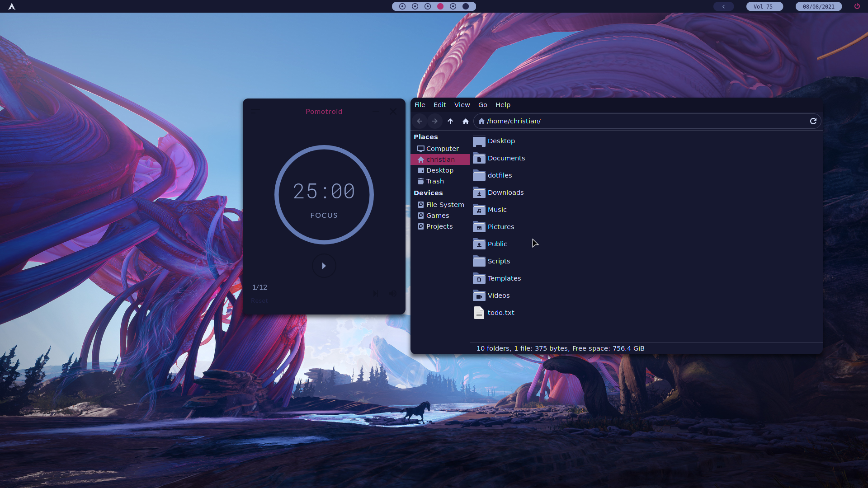Reload the current folder view

(813, 121)
